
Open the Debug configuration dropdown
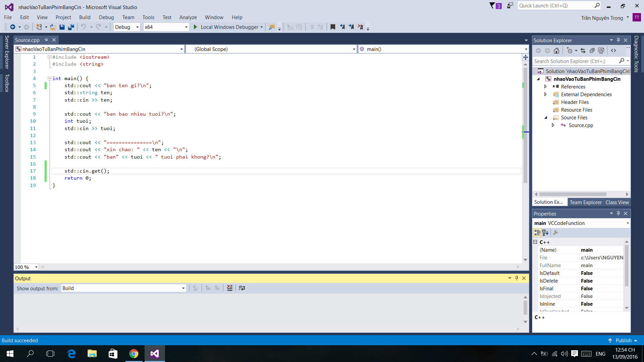[x=127, y=27]
